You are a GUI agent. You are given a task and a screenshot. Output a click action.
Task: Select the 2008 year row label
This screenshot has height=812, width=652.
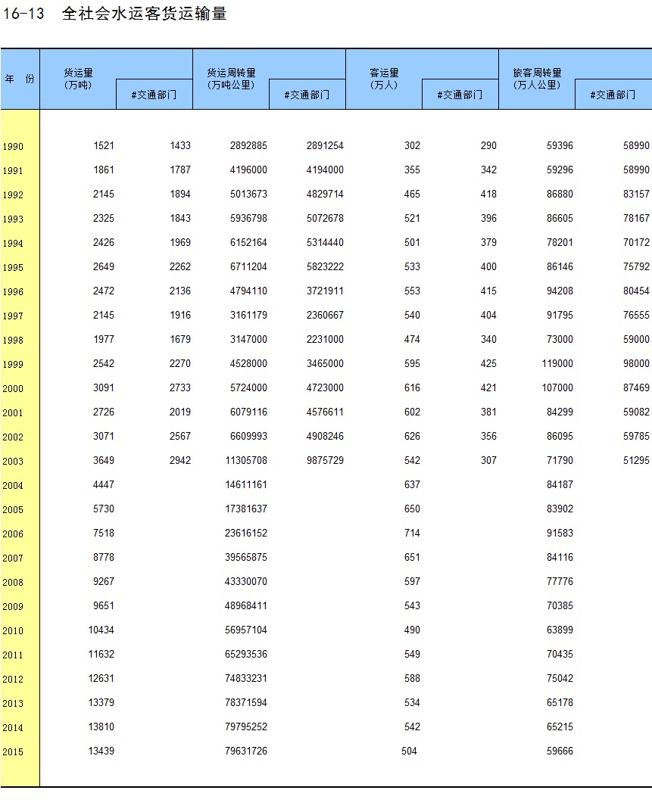pyautogui.click(x=13, y=583)
